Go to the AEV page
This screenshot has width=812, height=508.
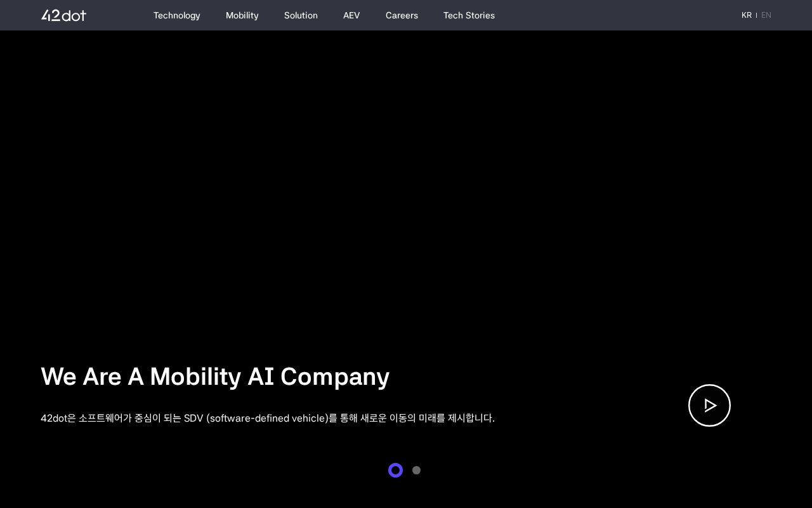point(351,15)
